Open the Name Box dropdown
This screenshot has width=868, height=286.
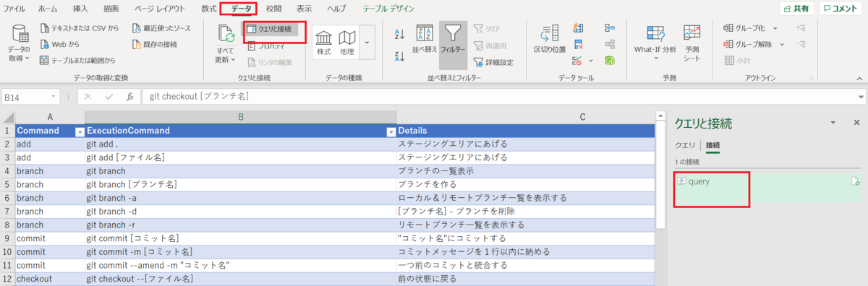click(x=54, y=97)
